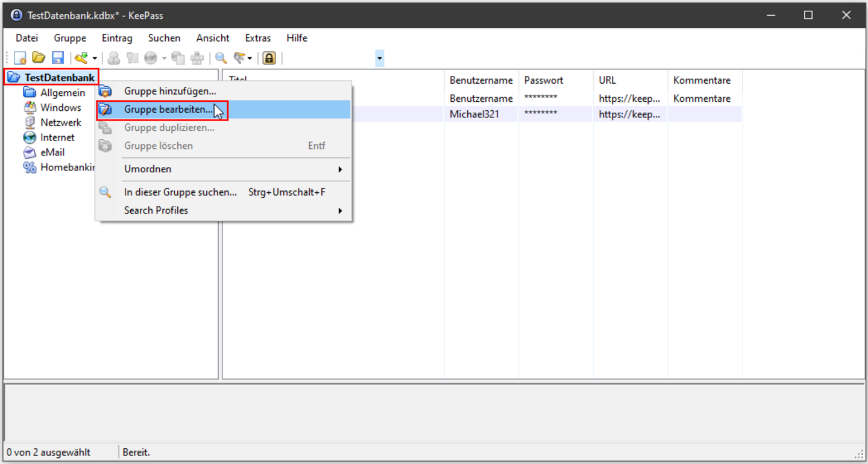Sort entries by the Kommentare column header
This screenshot has height=464, width=868.
point(705,80)
